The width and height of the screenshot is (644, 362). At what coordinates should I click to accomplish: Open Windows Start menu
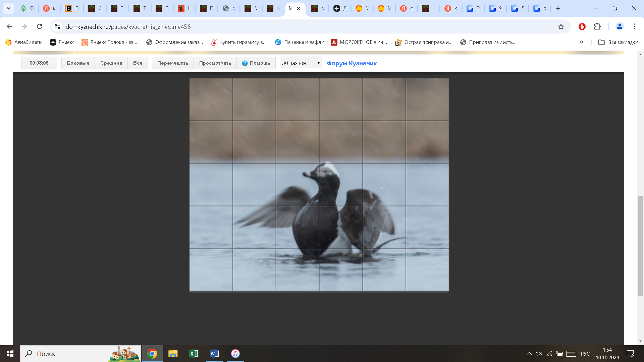10,354
